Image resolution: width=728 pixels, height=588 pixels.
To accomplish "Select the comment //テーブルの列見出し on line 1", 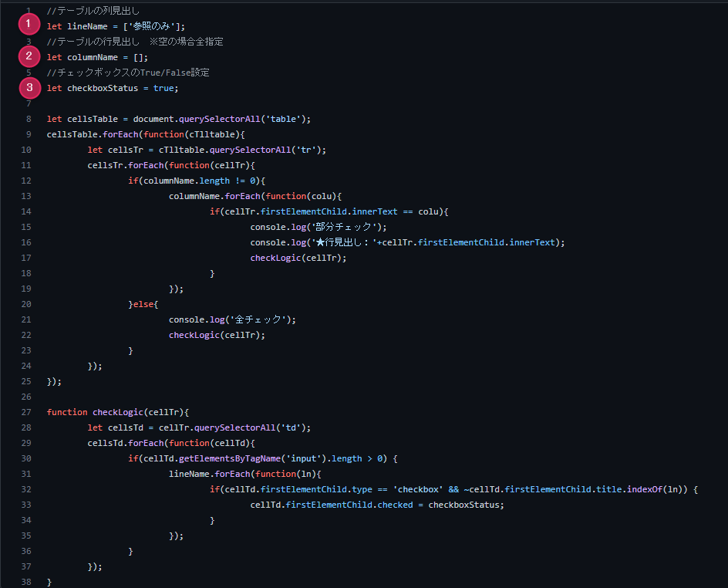I will tap(93, 10).
